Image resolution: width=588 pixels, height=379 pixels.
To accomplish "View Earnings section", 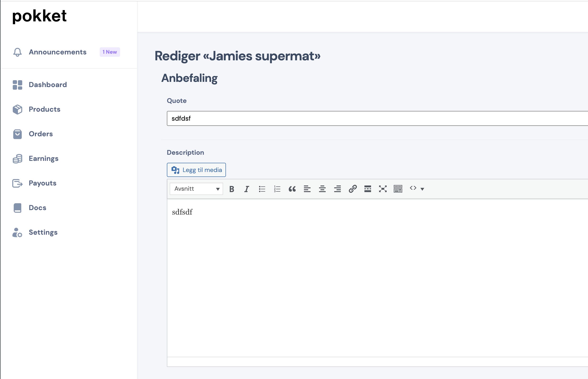I will click(x=43, y=159).
